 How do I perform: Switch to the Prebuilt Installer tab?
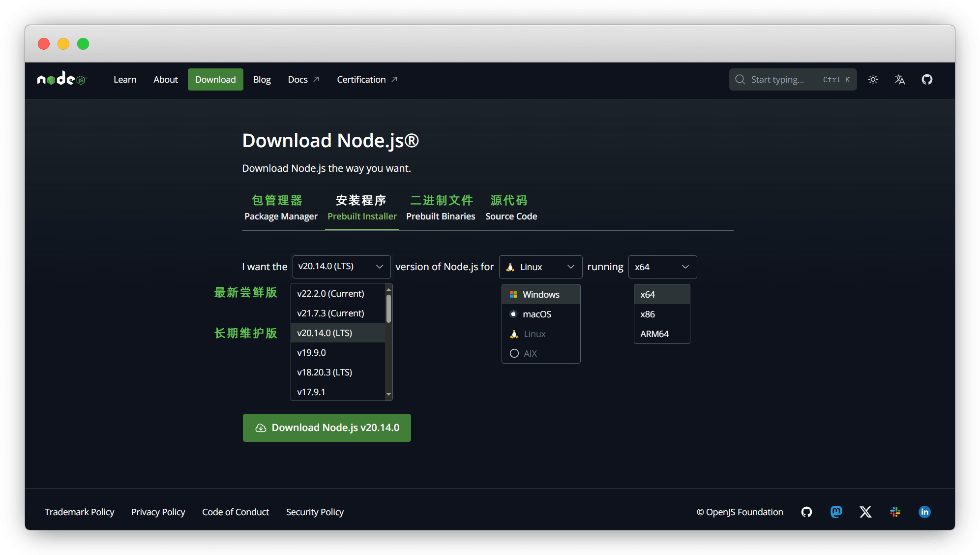tap(362, 216)
